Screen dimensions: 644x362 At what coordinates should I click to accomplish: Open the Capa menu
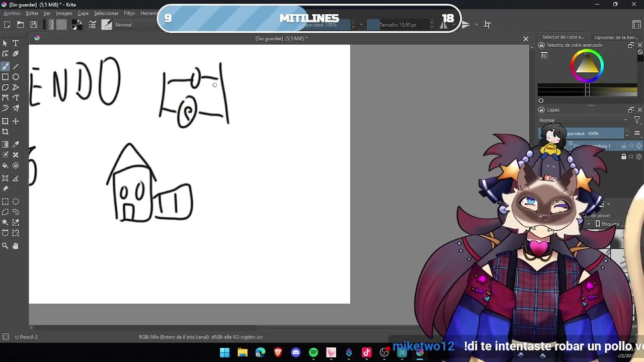point(83,14)
